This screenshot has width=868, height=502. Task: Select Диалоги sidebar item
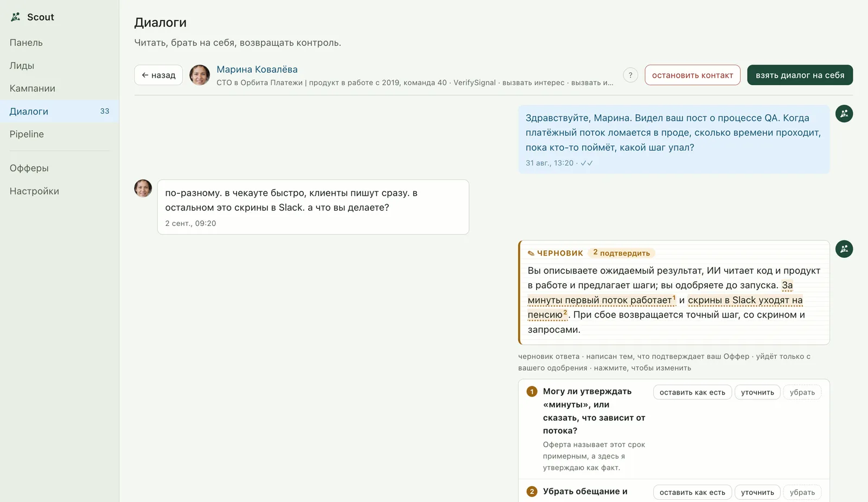click(x=60, y=111)
